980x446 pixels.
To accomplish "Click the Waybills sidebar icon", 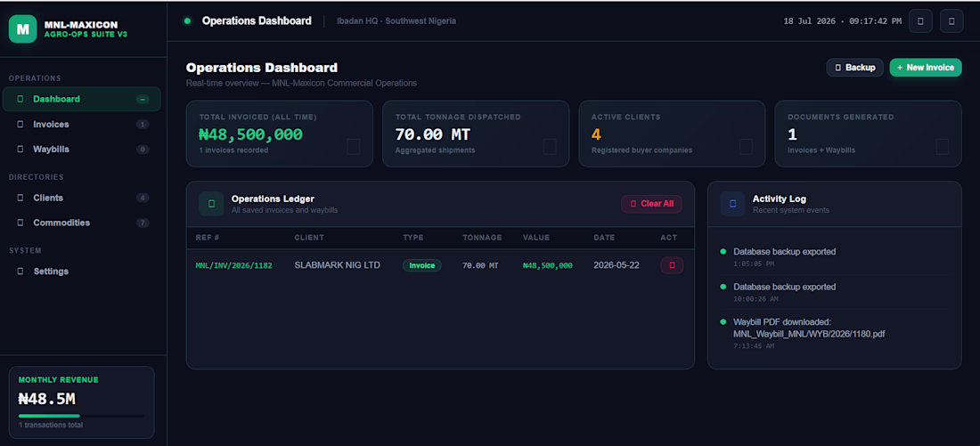I will [x=20, y=150].
